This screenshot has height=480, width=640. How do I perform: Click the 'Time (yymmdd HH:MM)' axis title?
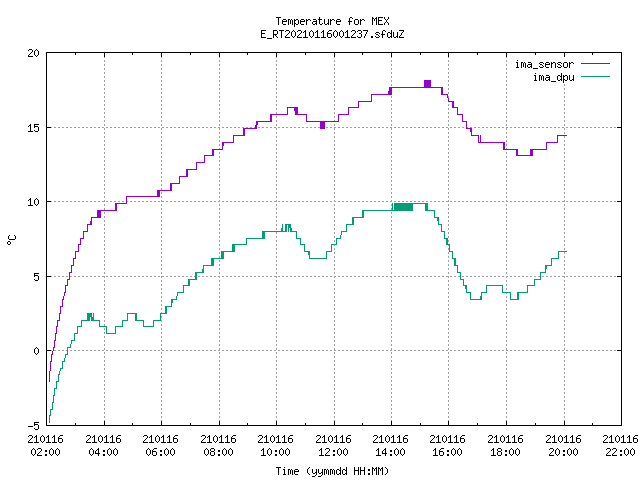pos(332,471)
